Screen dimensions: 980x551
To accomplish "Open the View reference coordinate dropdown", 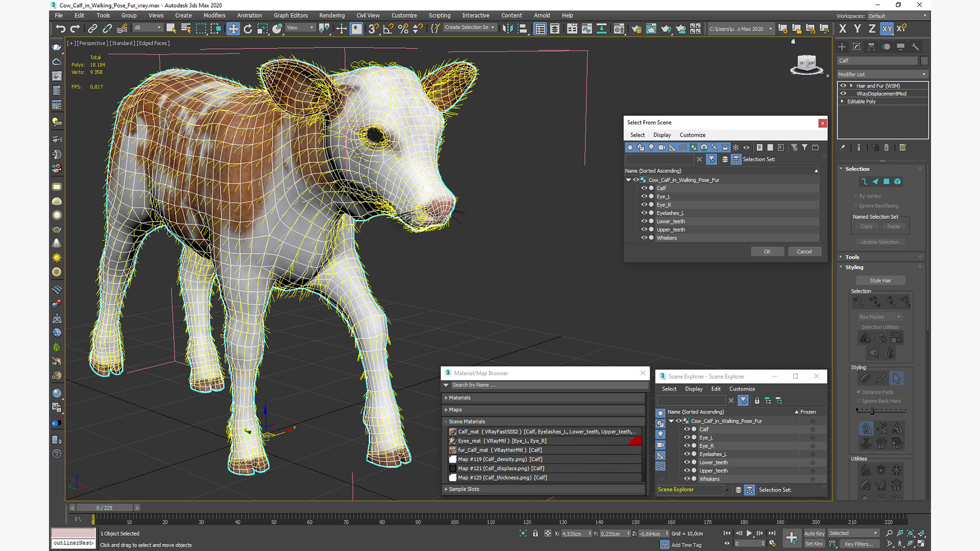I will point(300,28).
